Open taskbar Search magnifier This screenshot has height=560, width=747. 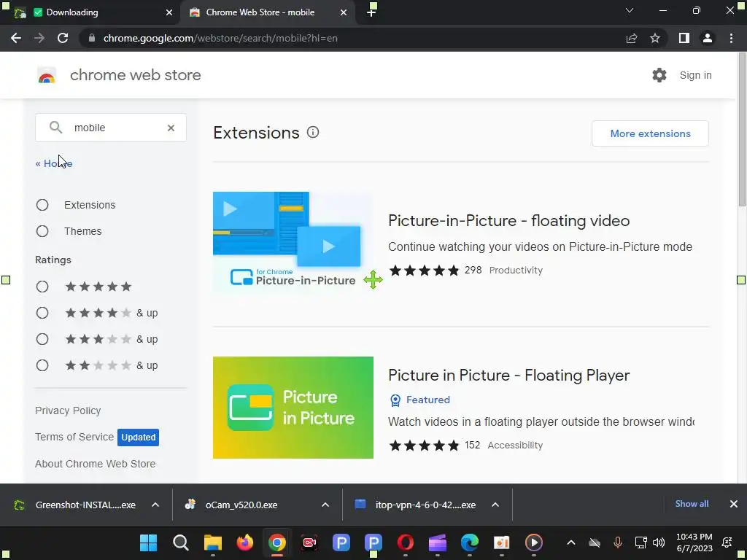pos(181,542)
